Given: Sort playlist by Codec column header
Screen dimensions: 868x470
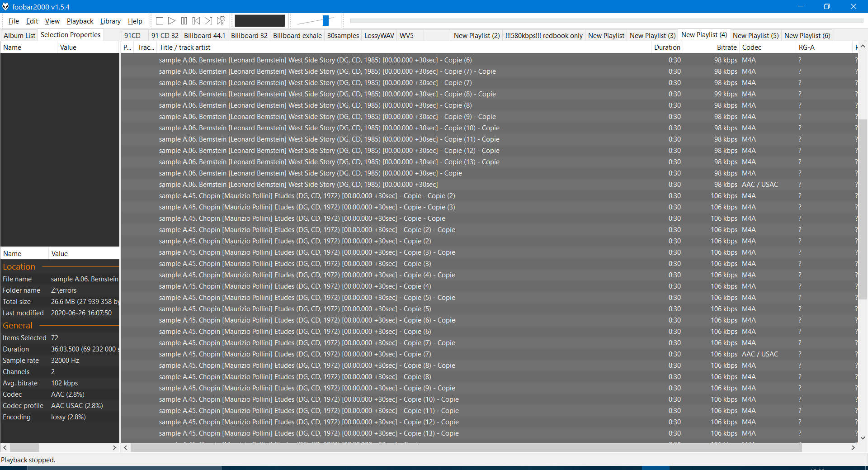Looking at the screenshot, I should coord(768,47).
